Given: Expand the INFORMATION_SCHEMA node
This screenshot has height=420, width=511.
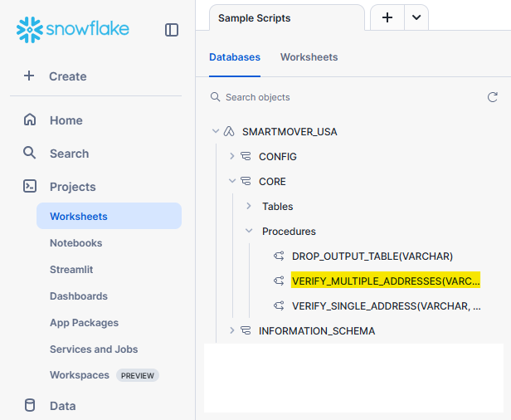Looking at the screenshot, I should (232, 330).
